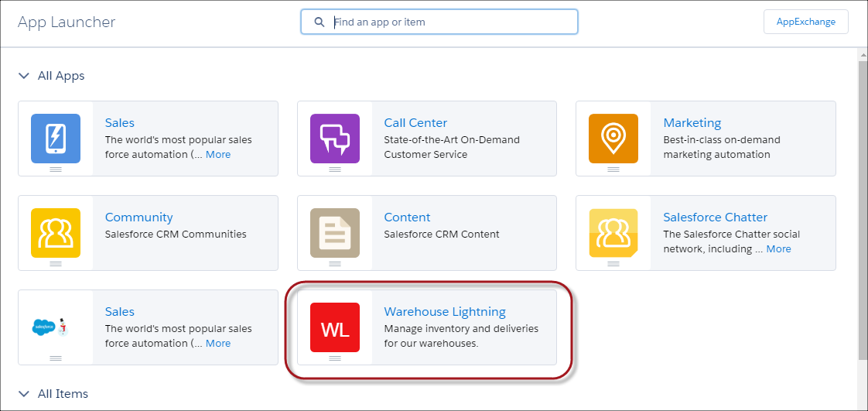This screenshot has height=411, width=868.
Task: Click the scrollbar up arrow
Action: [863, 54]
